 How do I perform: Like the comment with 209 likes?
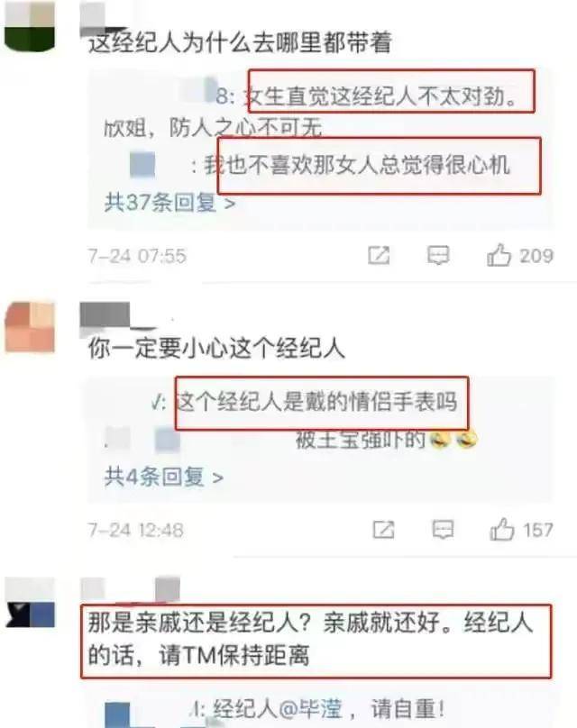click(x=499, y=255)
